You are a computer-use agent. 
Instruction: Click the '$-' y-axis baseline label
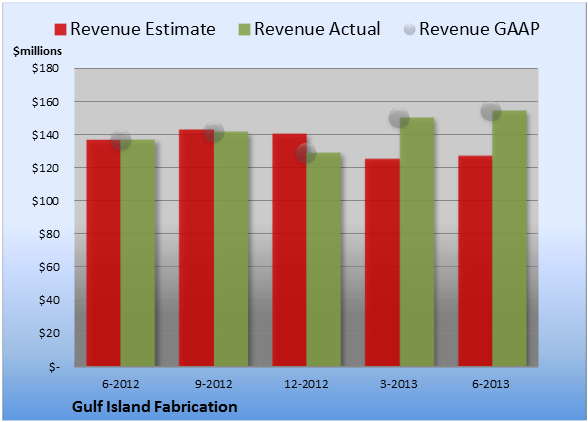[54, 366]
